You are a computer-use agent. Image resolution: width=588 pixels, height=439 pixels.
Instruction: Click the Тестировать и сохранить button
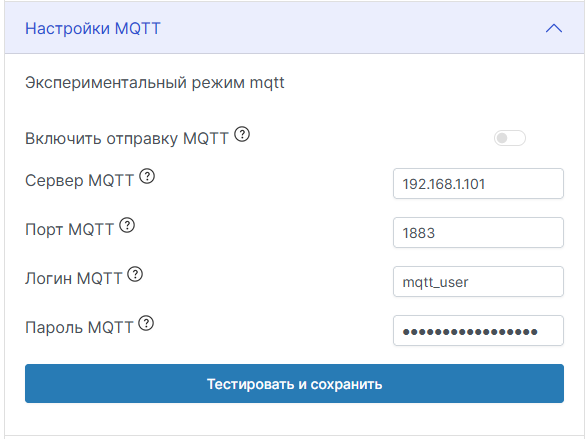click(294, 384)
